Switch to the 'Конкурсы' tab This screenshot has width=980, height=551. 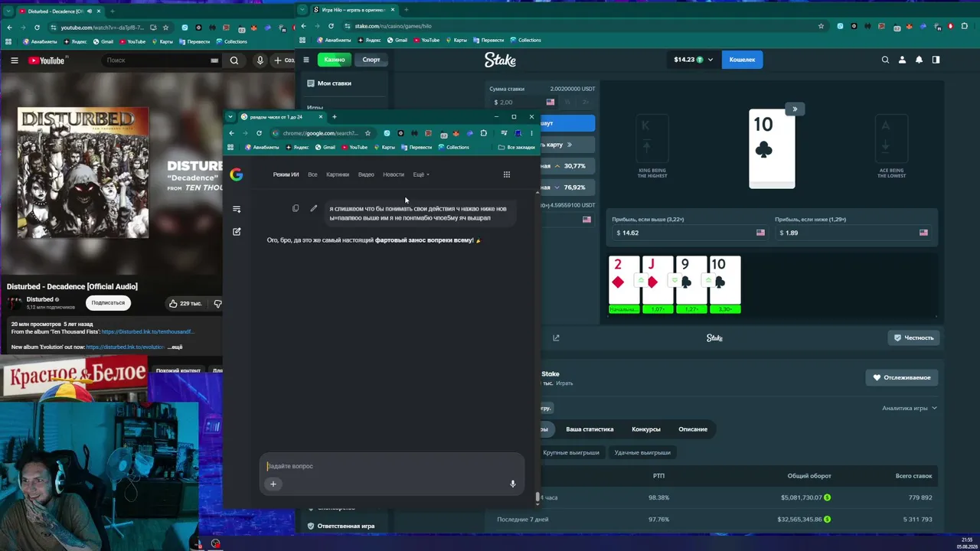(x=646, y=429)
